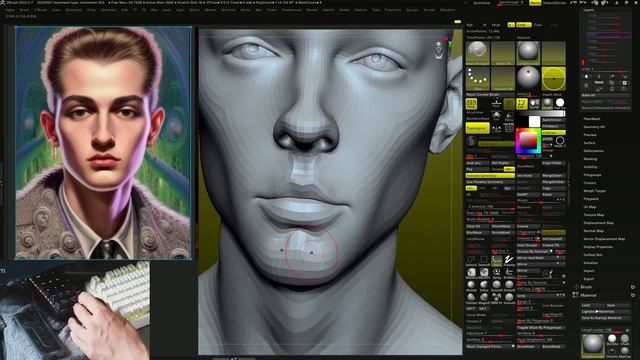The image size is (640, 360).
Task: Click the Clear All mask button
Action: (478, 226)
